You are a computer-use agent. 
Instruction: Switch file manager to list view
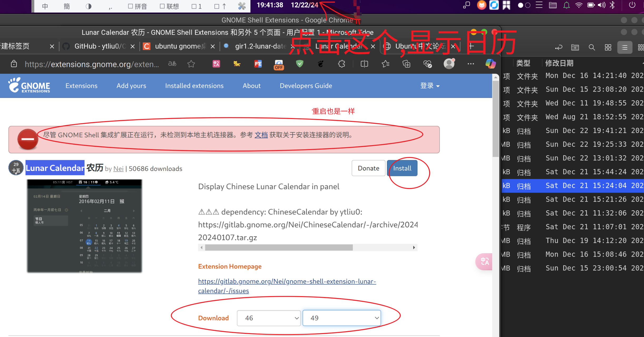625,47
